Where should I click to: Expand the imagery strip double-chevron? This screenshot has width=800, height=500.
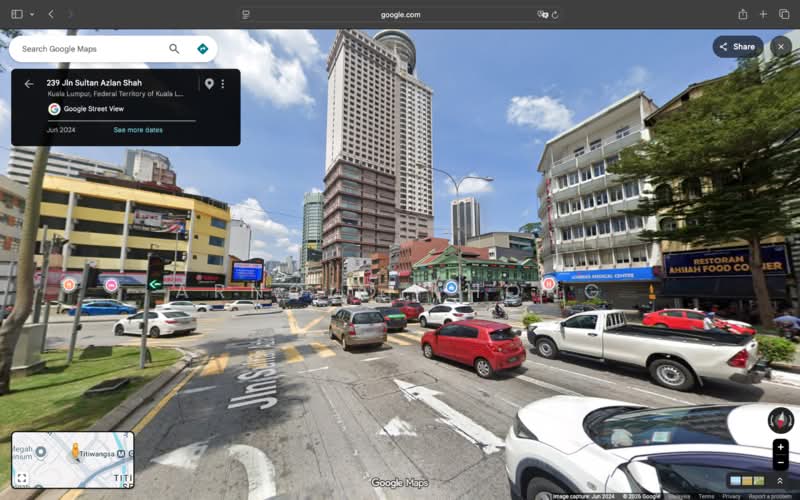[780, 481]
